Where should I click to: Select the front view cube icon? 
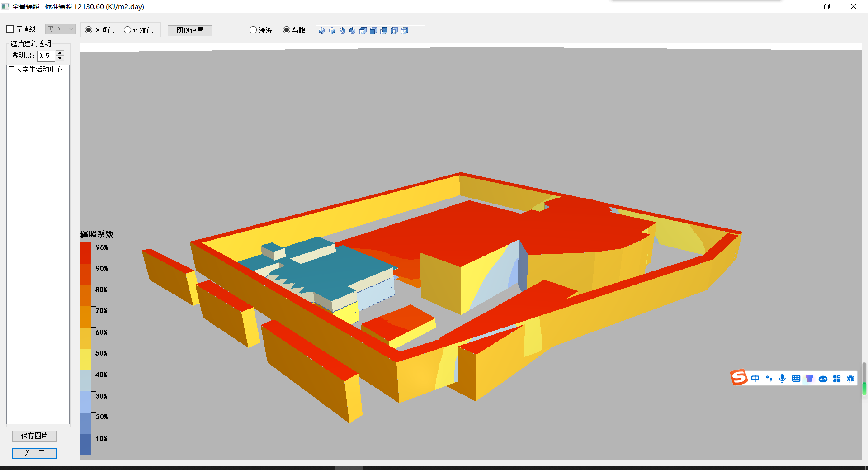tap(373, 31)
